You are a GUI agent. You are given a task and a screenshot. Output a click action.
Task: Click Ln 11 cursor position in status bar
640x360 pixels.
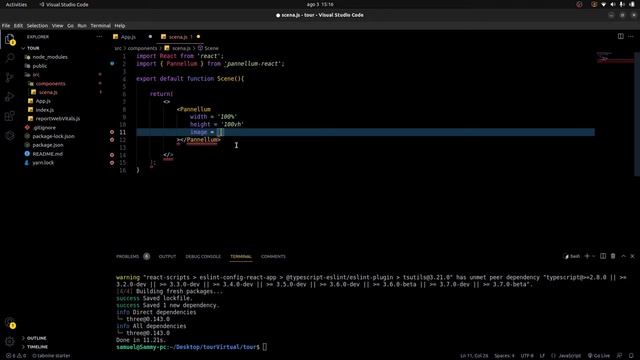(x=473, y=356)
